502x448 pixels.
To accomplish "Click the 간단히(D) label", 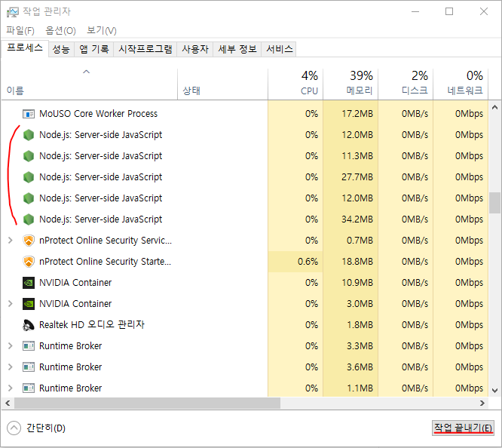I will (46, 428).
